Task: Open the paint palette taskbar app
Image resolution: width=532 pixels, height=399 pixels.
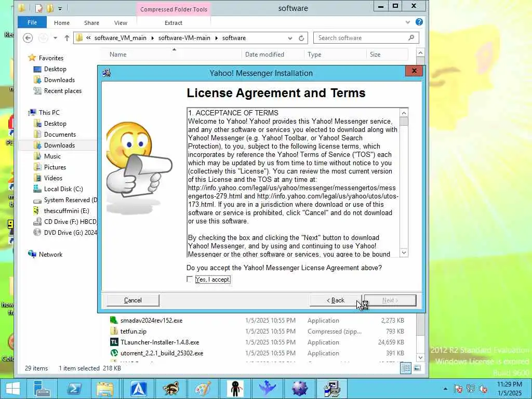Action: click(x=203, y=389)
